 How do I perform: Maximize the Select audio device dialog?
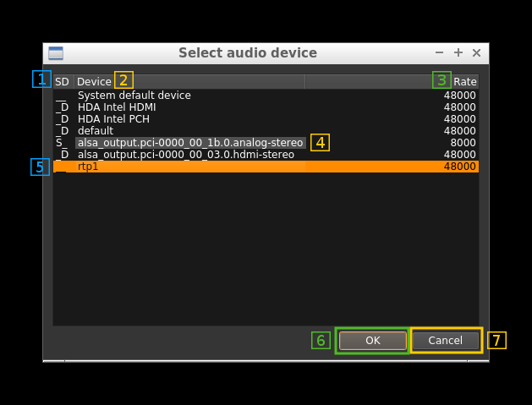pyautogui.click(x=458, y=52)
